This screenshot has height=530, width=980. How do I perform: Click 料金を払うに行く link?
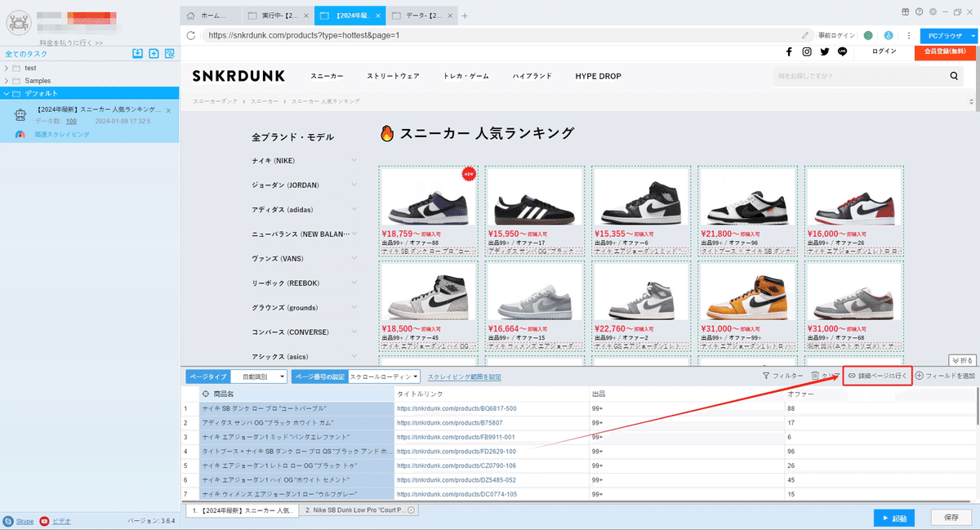coord(71,42)
